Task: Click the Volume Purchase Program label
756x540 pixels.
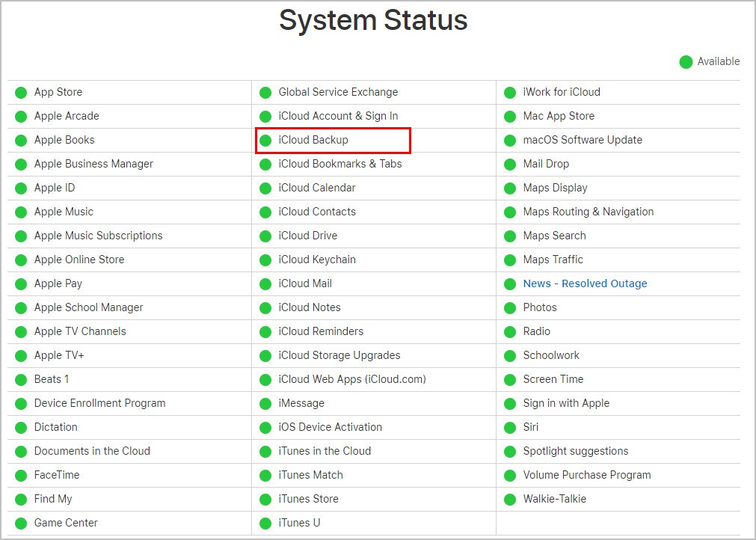Action: [x=587, y=475]
